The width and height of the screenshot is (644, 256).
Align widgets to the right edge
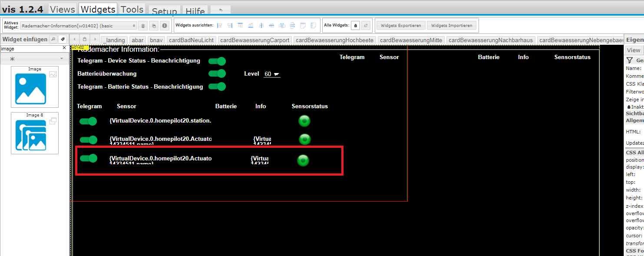[x=230, y=25]
